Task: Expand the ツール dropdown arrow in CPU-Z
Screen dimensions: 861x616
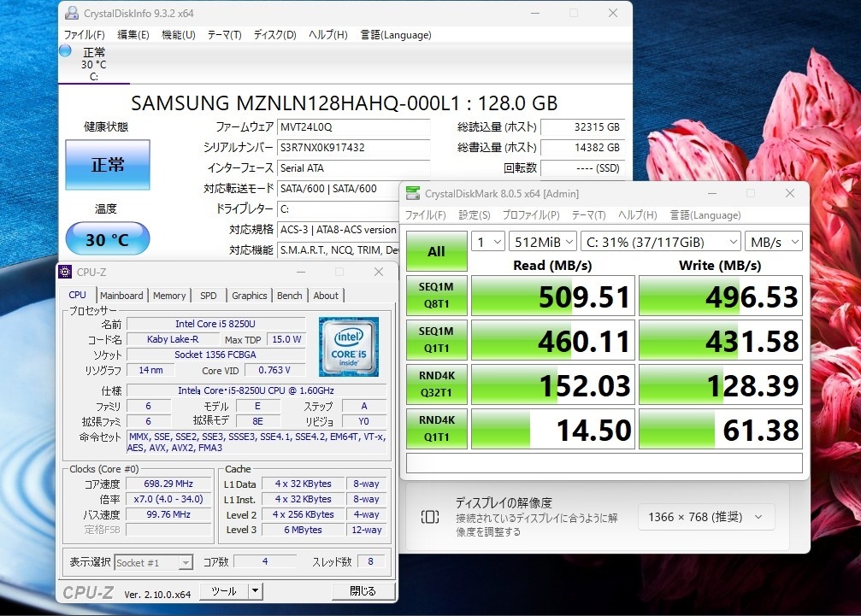Action: pyautogui.click(x=255, y=590)
